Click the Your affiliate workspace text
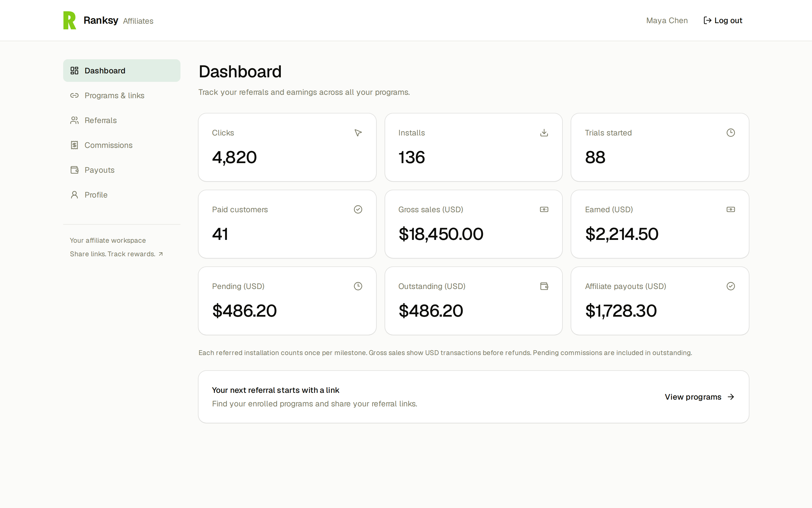812x508 pixels. pyautogui.click(x=108, y=240)
